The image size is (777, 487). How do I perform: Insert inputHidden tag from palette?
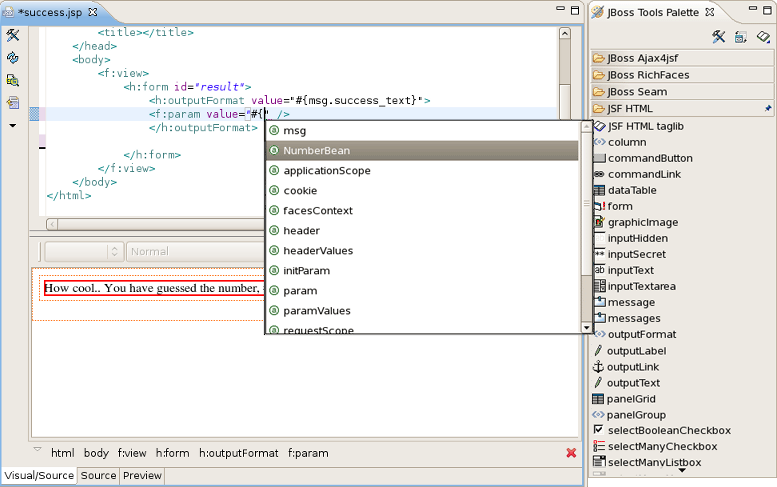[x=631, y=238]
